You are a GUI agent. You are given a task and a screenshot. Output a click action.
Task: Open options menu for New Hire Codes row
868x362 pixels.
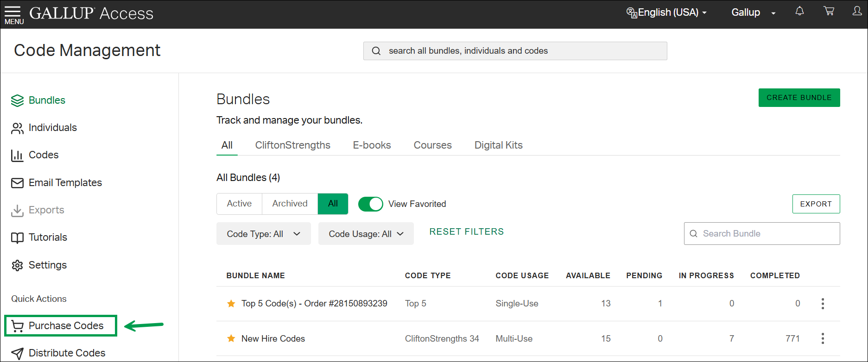coord(823,338)
